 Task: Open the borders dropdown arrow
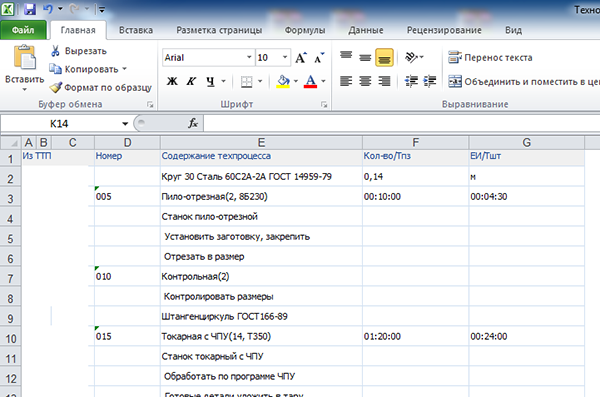coord(260,81)
